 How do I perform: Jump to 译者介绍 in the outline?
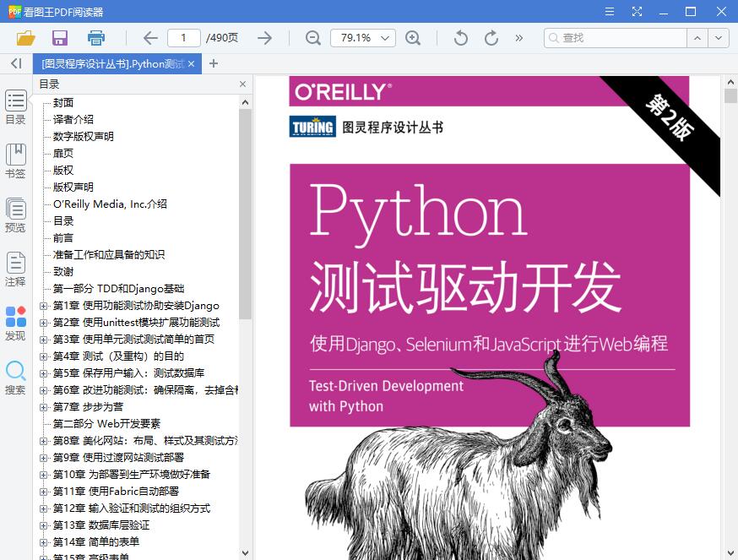pyautogui.click(x=73, y=120)
